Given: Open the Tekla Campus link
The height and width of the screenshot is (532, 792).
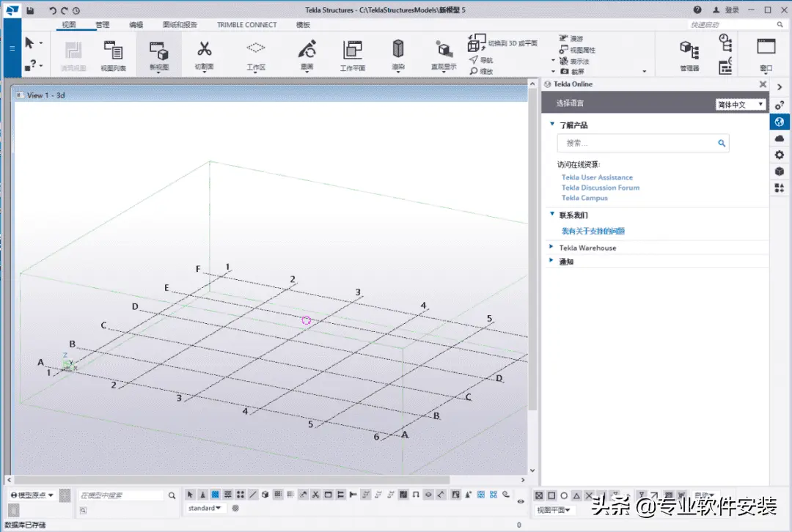Looking at the screenshot, I should pos(584,198).
